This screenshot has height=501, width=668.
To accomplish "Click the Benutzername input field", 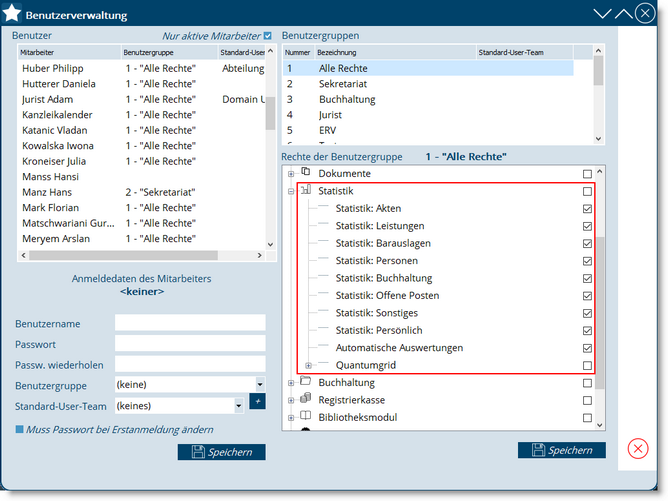I will (x=190, y=322).
